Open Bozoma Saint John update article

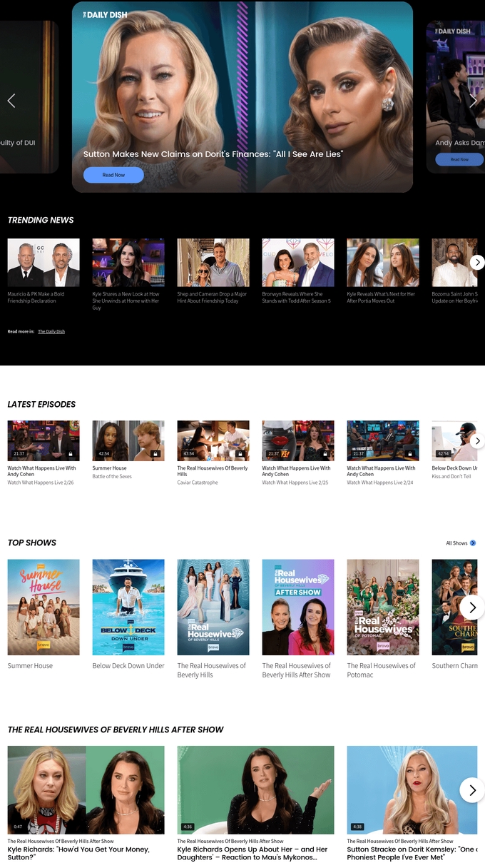(455, 271)
